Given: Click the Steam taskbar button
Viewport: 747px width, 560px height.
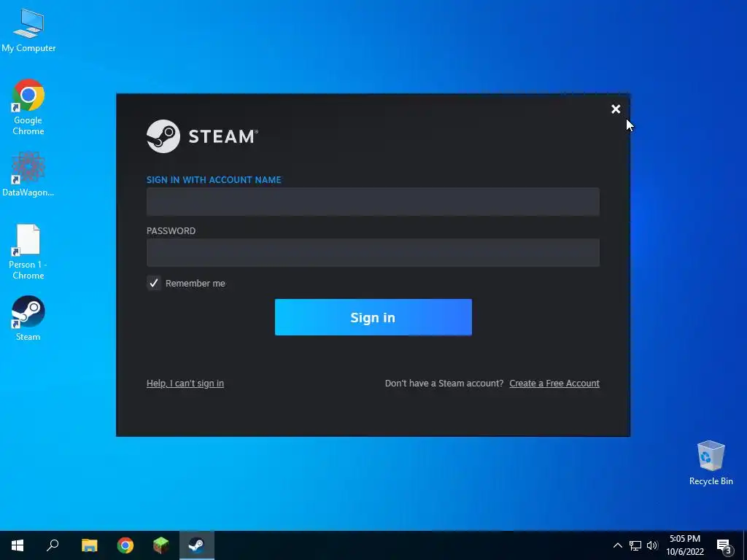Looking at the screenshot, I should (x=197, y=545).
